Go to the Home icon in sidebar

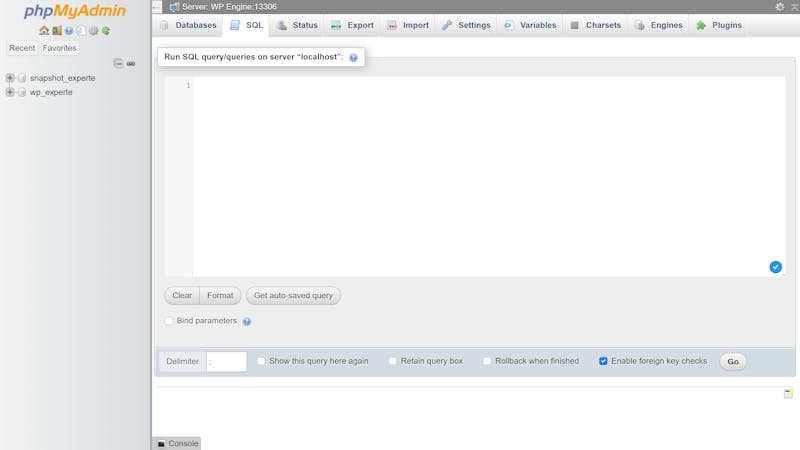[x=44, y=31]
